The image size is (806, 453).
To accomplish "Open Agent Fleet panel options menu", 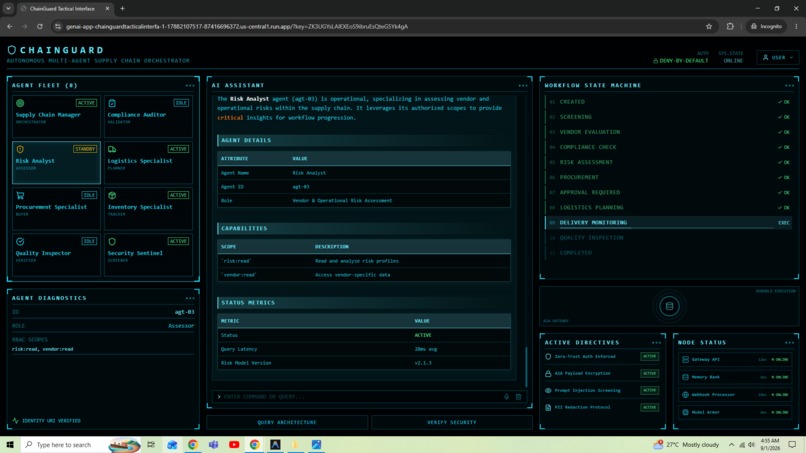I will tap(190, 85).
